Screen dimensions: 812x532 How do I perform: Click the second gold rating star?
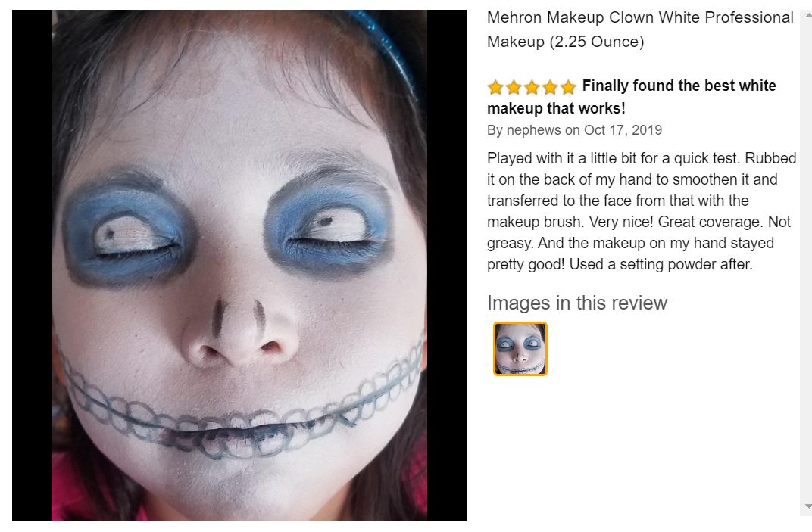(514, 87)
